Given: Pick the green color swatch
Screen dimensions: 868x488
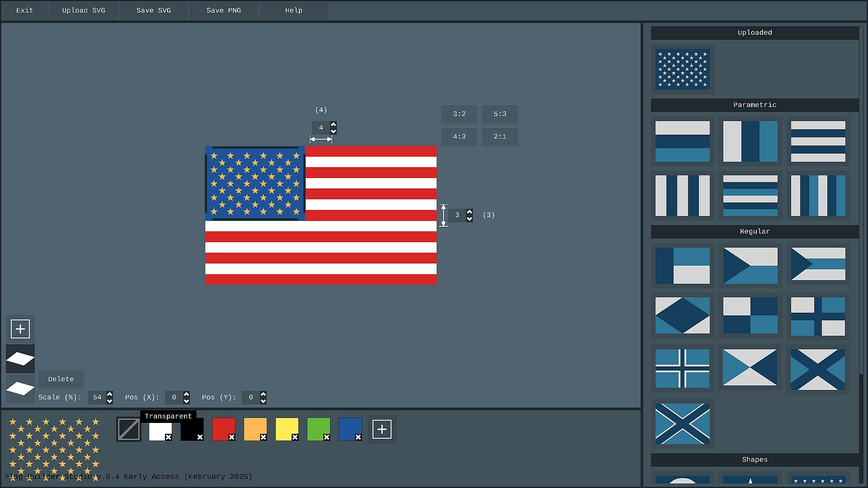Looking at the screenshot, I should pyautogui.click(x=317, y=428).
